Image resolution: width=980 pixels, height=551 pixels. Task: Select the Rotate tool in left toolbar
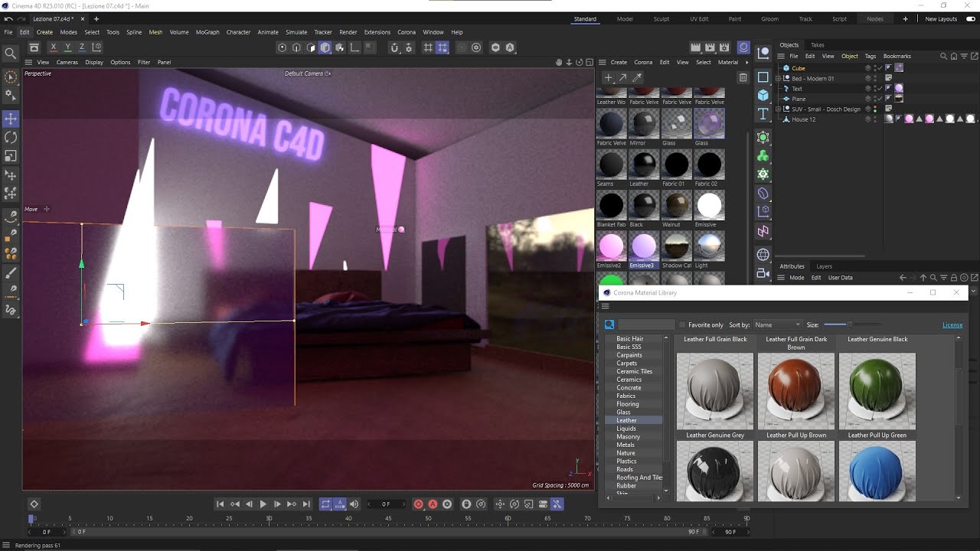[x=11, y=137]
